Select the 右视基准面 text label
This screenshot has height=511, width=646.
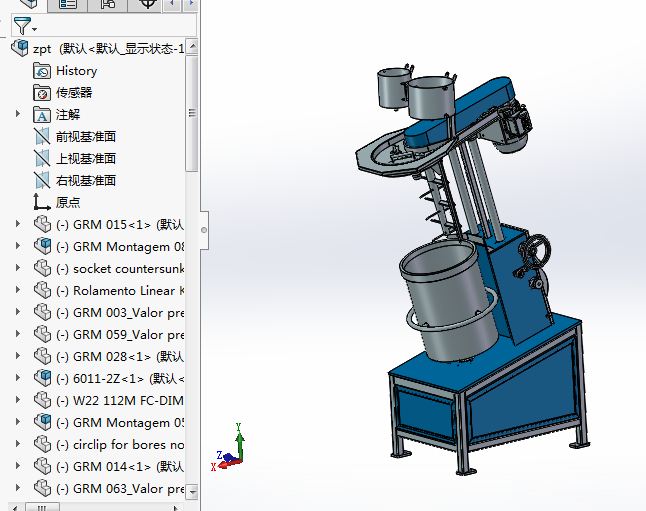86,180
